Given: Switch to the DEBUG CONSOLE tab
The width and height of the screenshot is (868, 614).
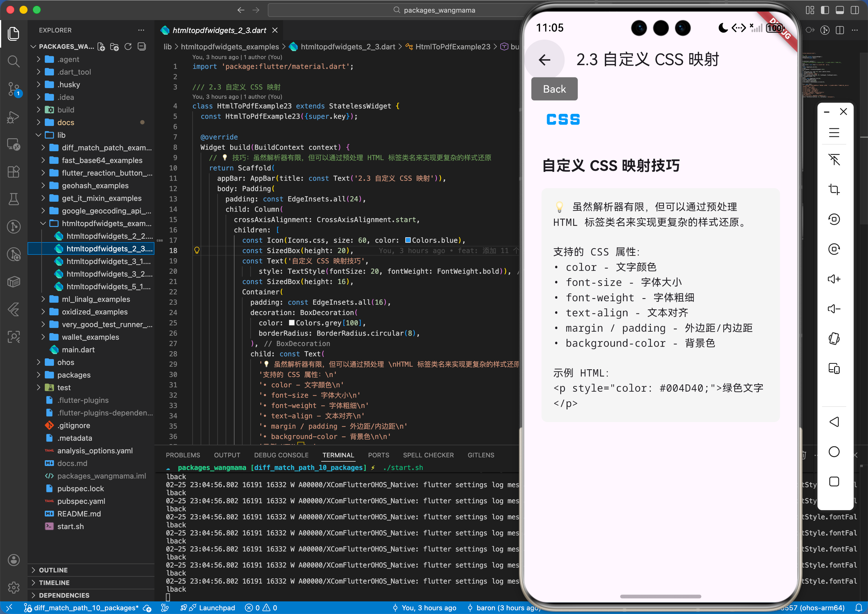Looking at the screenshot, I should [x=281, y=455].
